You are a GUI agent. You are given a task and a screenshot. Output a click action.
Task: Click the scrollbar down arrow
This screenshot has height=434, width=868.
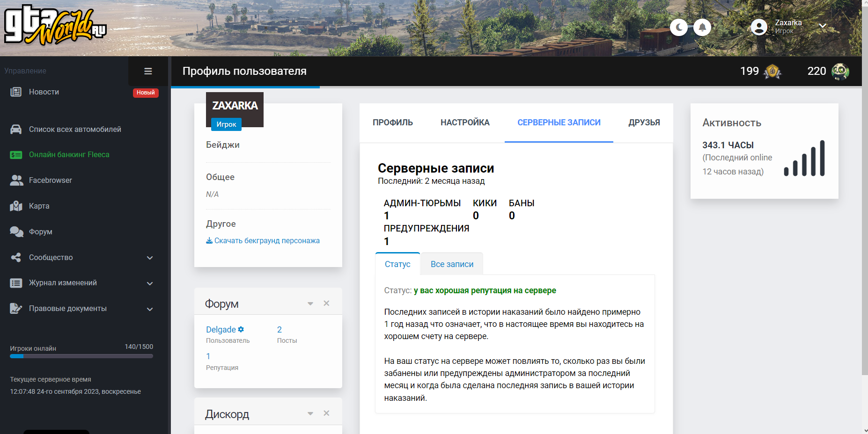pos(865,430)
